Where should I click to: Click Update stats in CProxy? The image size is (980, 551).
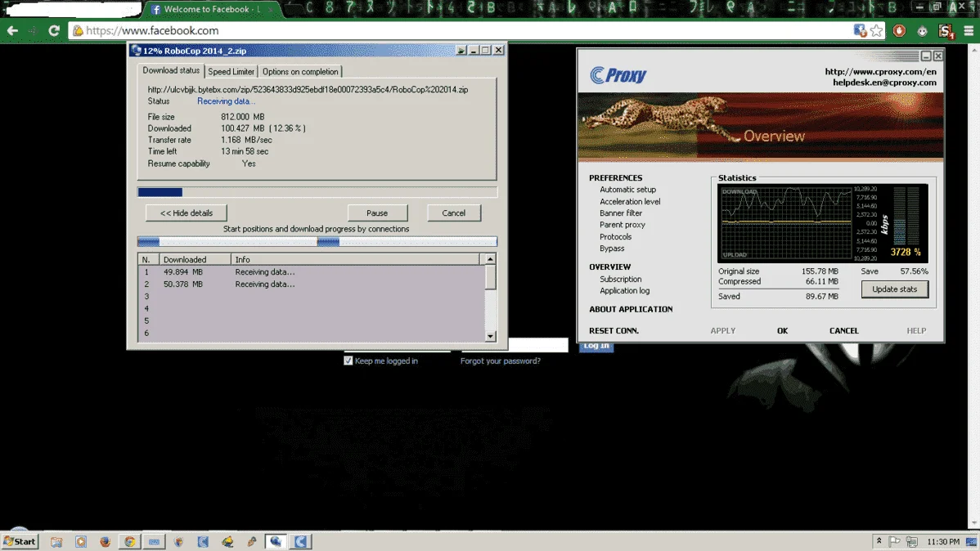pyautogui.click(x=894, y=289)
